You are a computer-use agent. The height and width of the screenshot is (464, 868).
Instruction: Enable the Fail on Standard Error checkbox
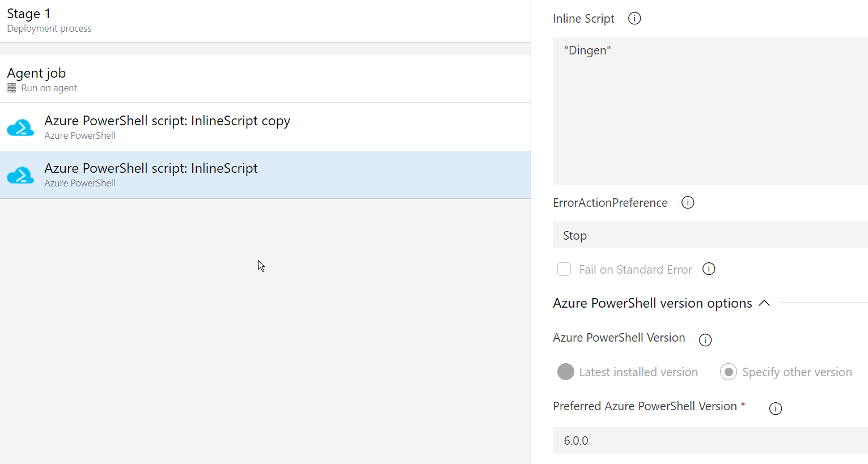coord(564,269)
